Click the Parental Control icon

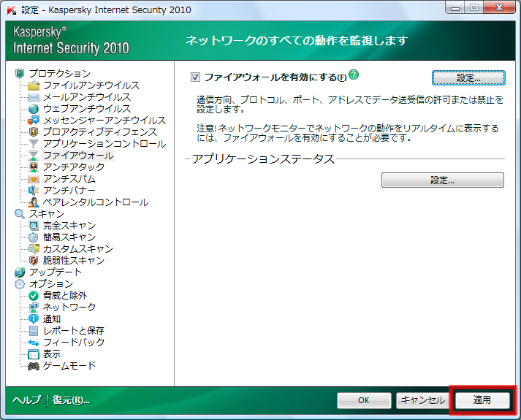click(34, 202)
